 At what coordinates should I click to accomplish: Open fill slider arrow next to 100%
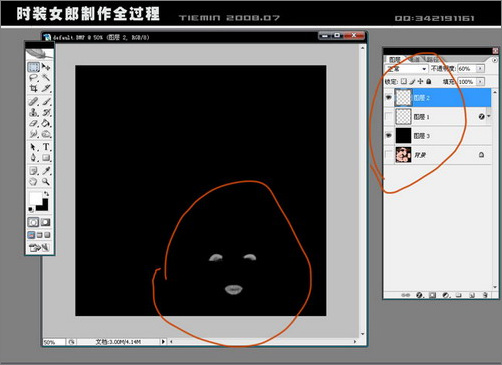480,82
